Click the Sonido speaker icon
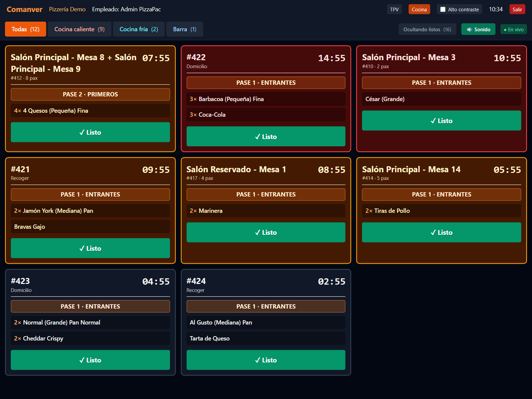The height and width of the screenshot is (399, 532). [x=469, y=30]
